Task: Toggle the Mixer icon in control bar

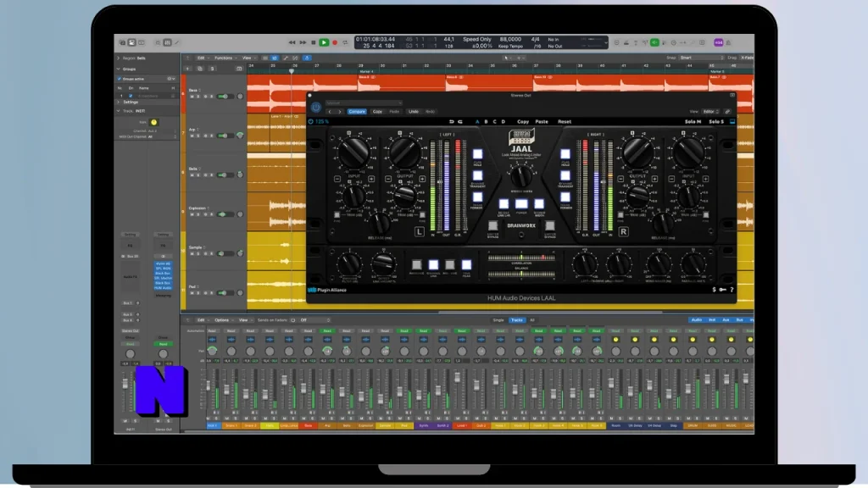Action: coord(167,42)
